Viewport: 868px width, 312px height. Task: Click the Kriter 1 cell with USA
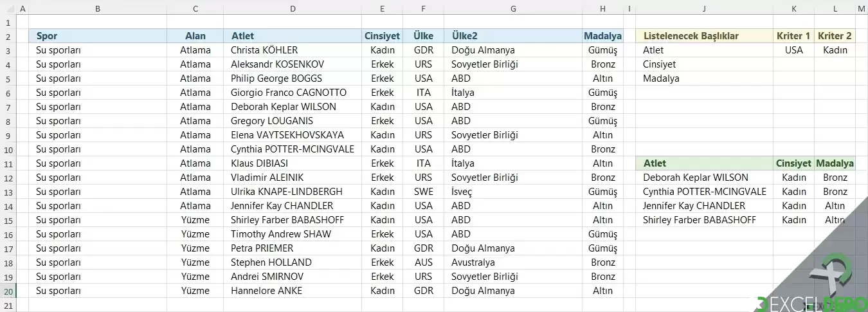point(794,50)
